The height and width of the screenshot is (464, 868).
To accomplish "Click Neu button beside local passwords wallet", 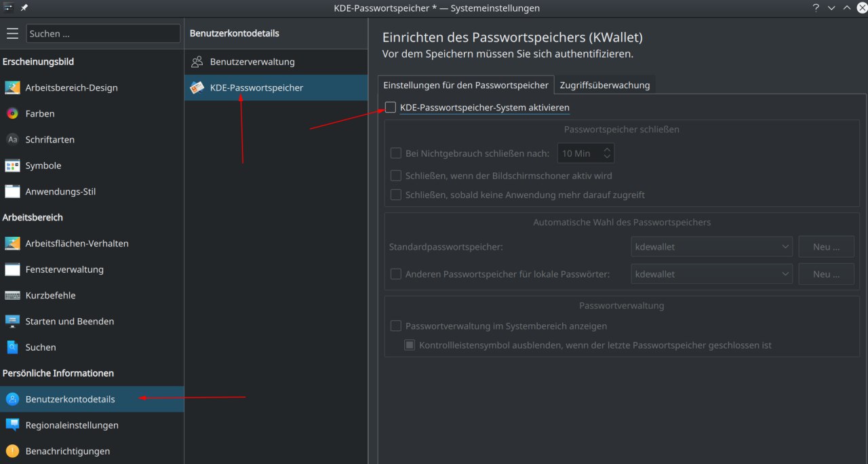I will (826, 274).
